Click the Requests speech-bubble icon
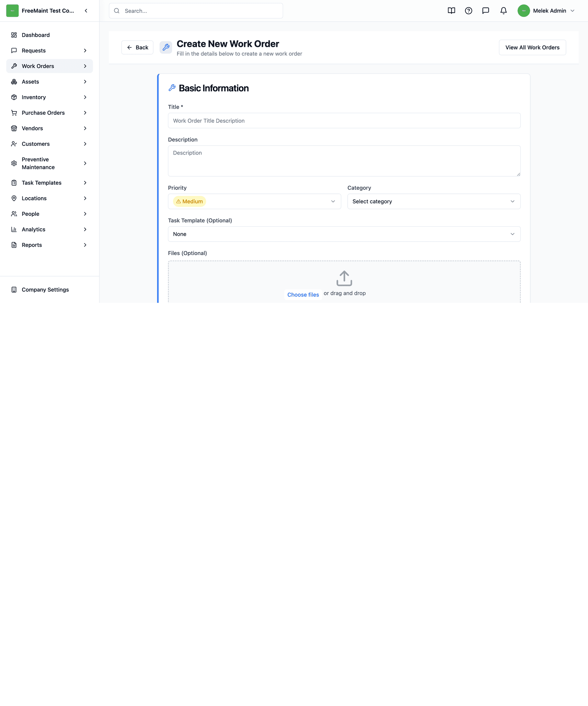Screen dimensions: 588x706 click(14, 51)
